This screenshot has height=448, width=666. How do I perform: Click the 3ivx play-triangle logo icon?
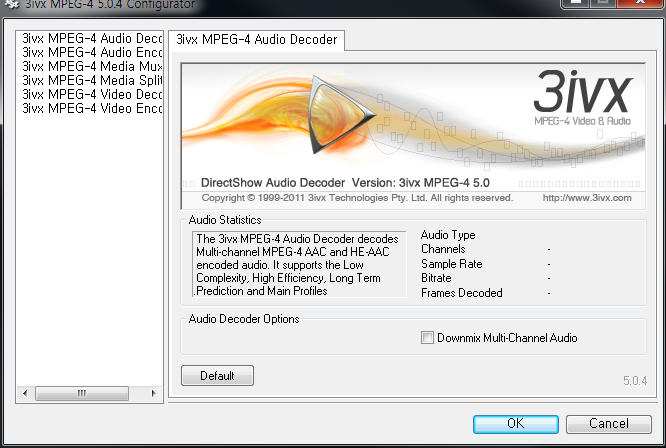point(339,115)
